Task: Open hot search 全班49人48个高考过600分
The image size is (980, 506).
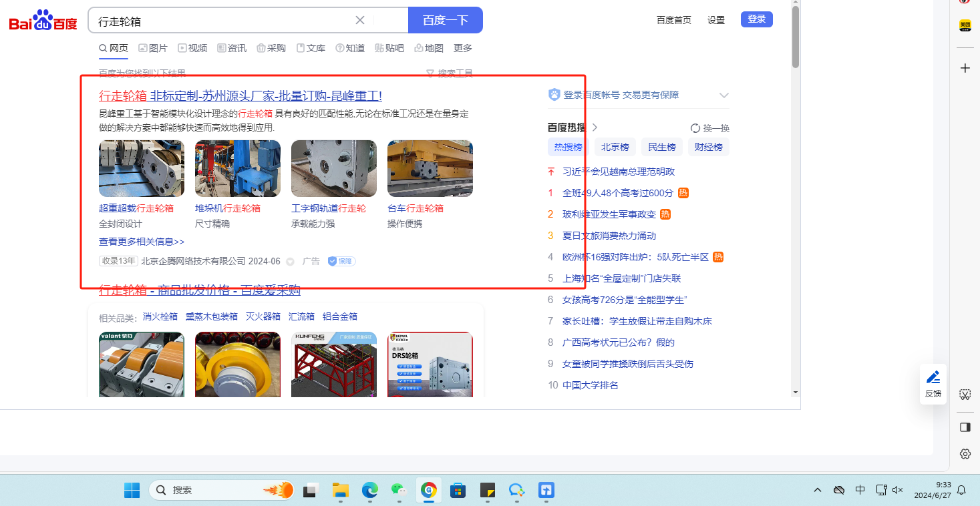Action: pyautogui.click(x=618, y=193)
